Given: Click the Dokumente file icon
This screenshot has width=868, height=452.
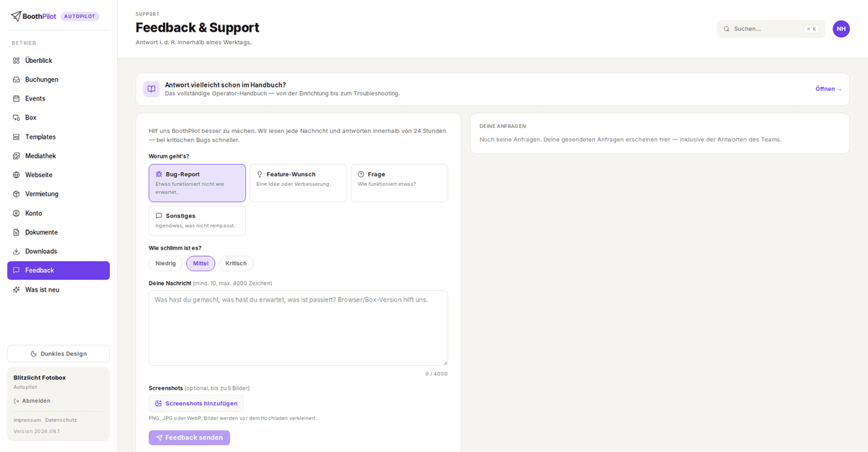Looking at the screenshot, I should (x=17, y=232).
